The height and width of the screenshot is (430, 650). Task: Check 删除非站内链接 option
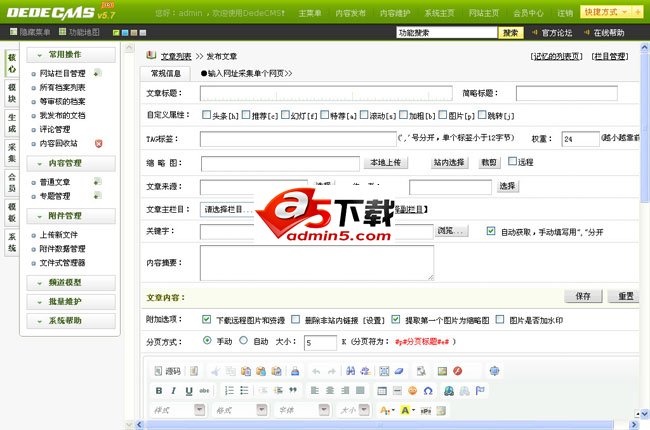pos(296,319)
